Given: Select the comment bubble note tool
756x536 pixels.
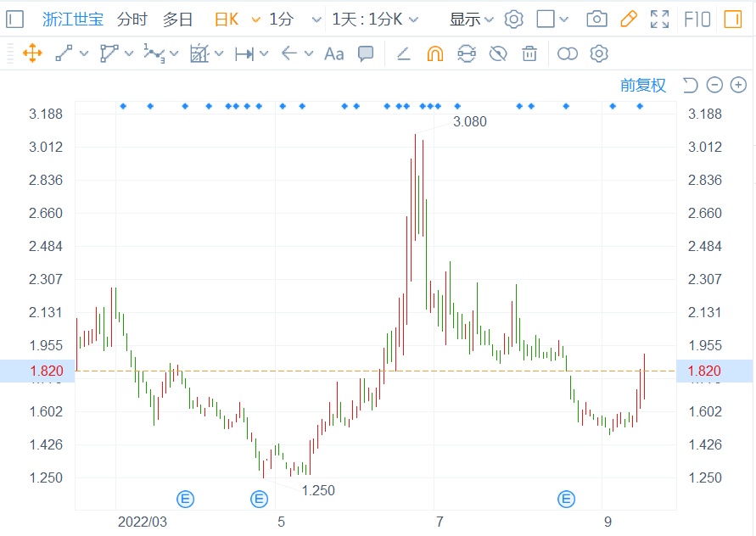Looking at the screenshot, I should [366, 53].
